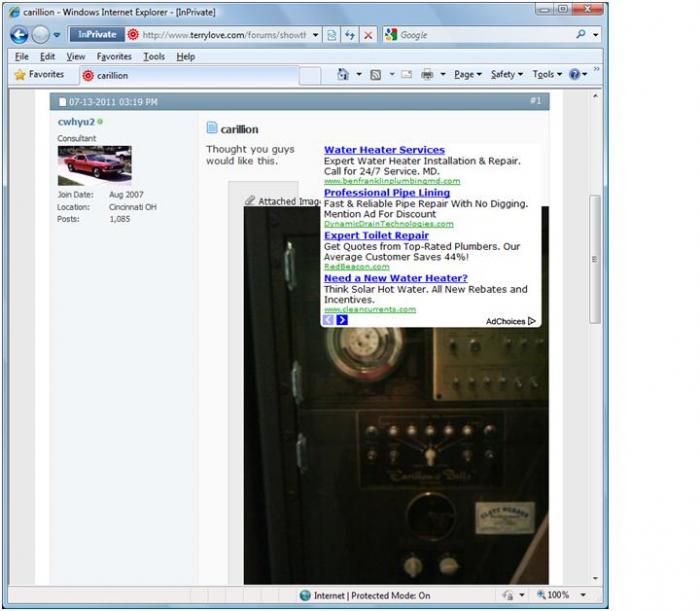Click the InPrivate indicator badge
Image resolution: width=700 pixels, height=611 pixels.
click(97, 34)
